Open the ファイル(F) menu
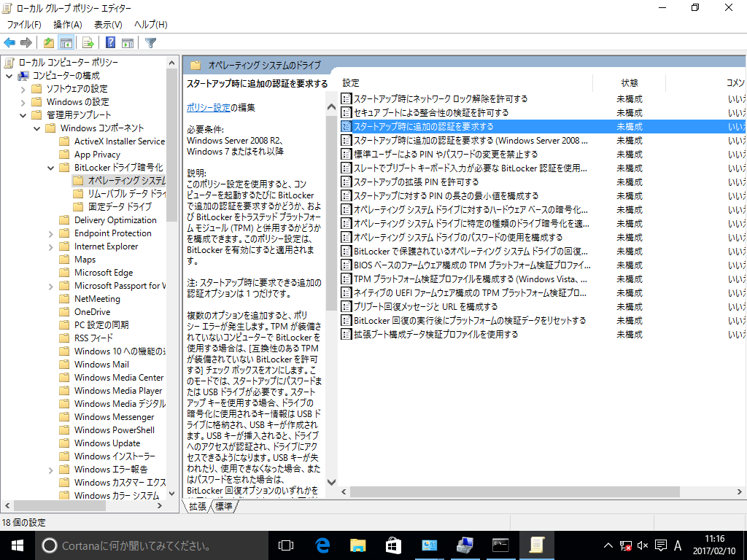The height and width of the screenshot is (560, 747). click(x=24, y=25)
